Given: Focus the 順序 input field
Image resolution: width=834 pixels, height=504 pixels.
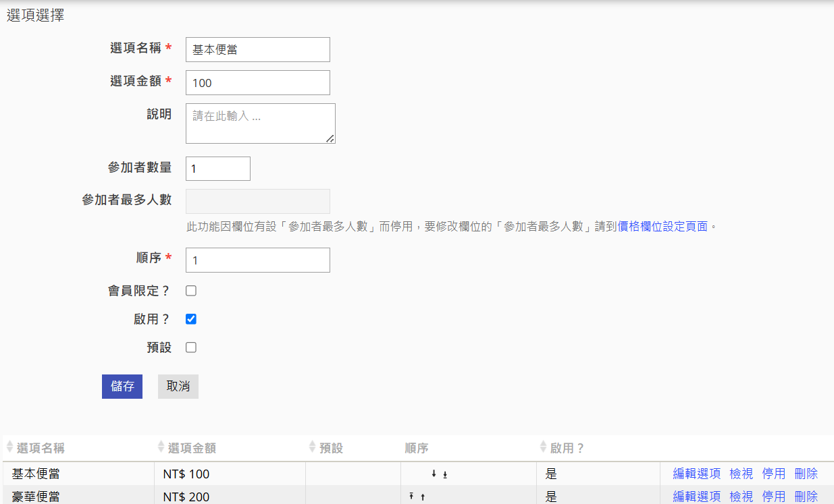Looking at the screenshot, I should pyautogui.click(x=258, y=260).
